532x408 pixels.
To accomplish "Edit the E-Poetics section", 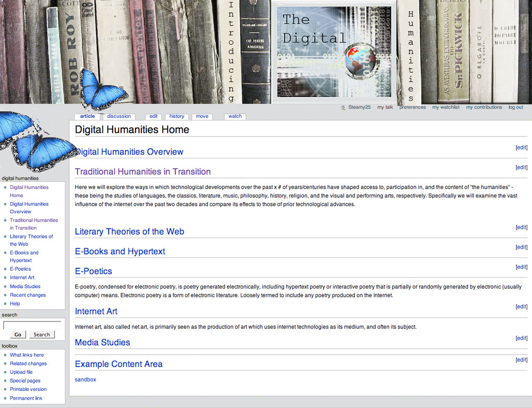I will [522, 267].
